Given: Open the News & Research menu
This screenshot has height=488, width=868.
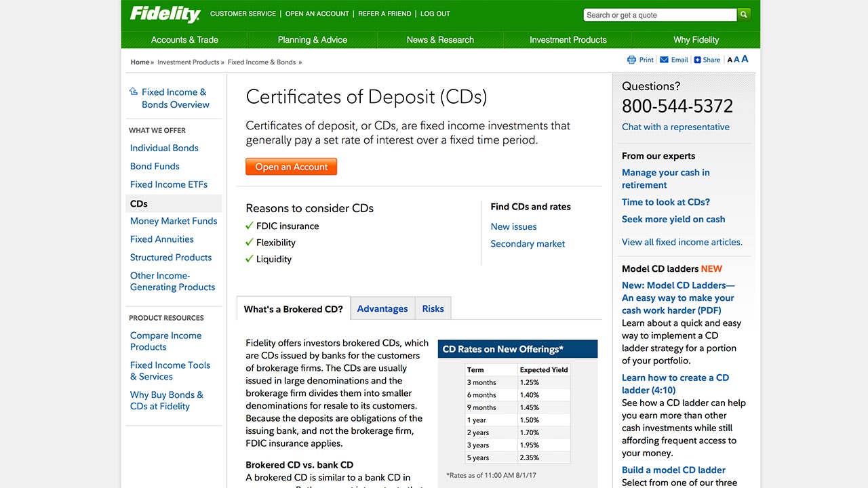Looking at the screenshot, I should click(440, 40).
